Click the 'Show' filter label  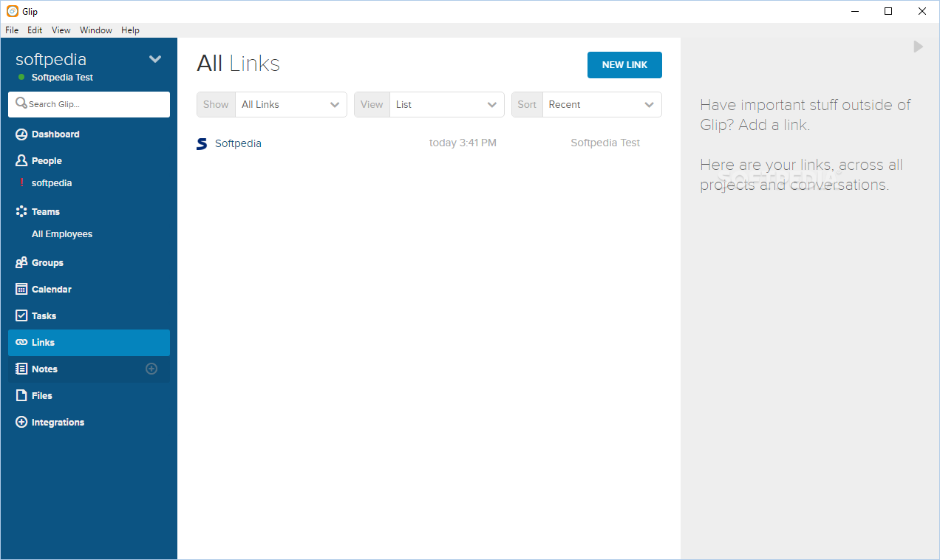[216, 104]
